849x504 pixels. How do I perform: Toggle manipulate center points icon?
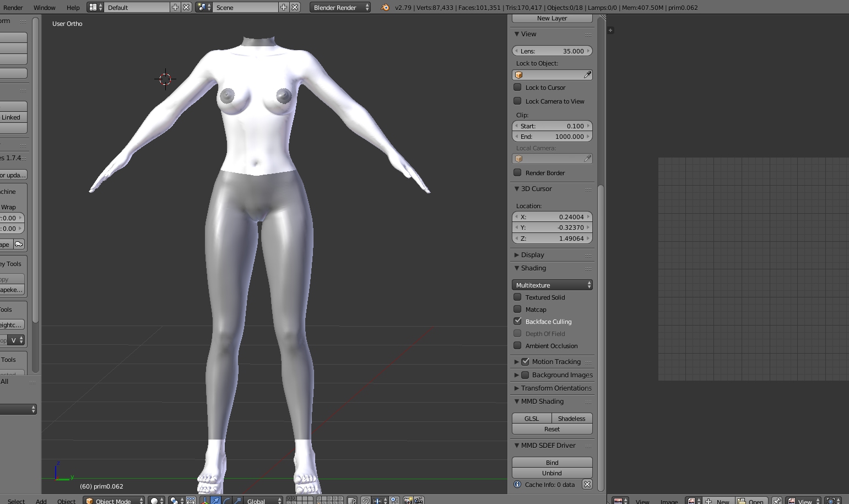pos(191,501)
